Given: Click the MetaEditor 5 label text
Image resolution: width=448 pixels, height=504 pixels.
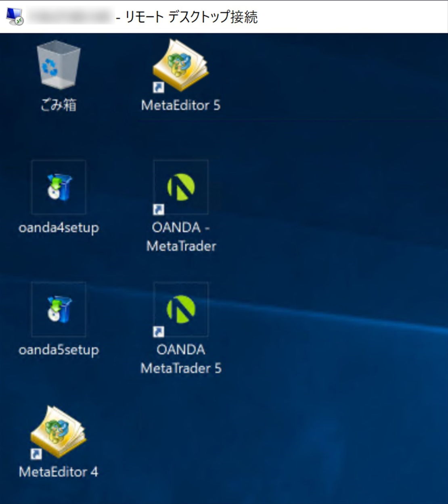Looking at the screenshot, I should pyautogui.click(x=181, y=105).
